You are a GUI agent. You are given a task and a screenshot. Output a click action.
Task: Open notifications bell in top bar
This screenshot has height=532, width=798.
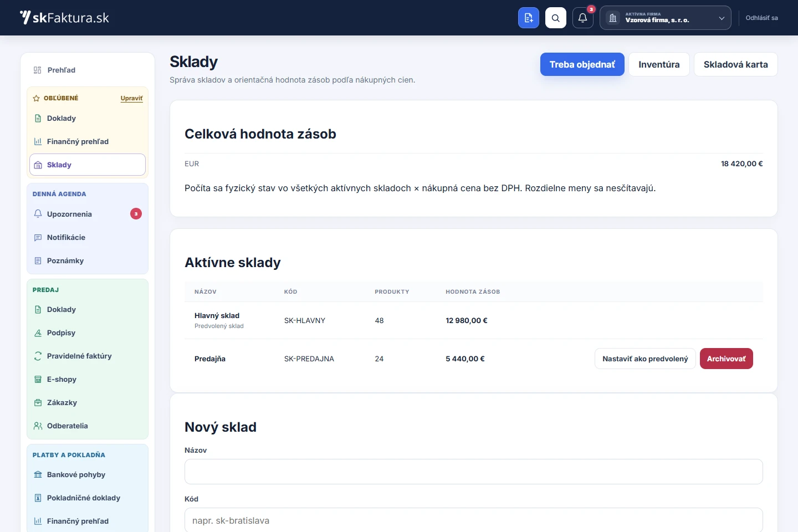pyautogui.click(x=582, y=18)
